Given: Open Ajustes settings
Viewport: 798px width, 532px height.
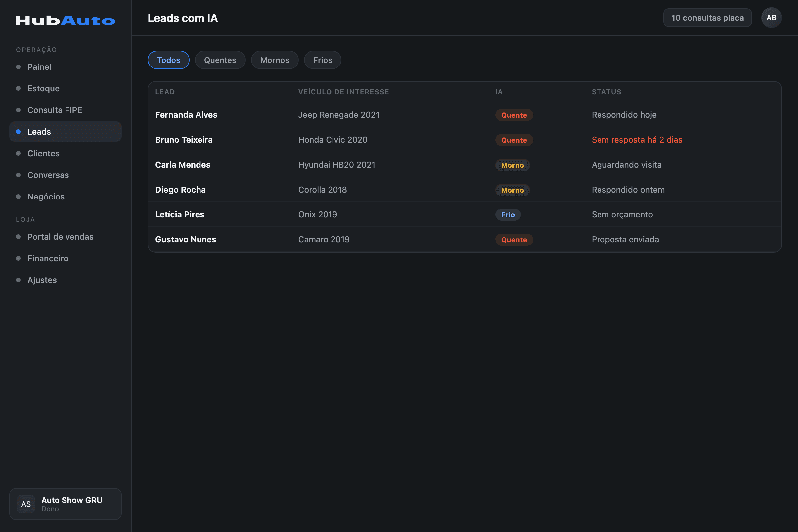Looking at the screenshot, I should tap(66, 280).
